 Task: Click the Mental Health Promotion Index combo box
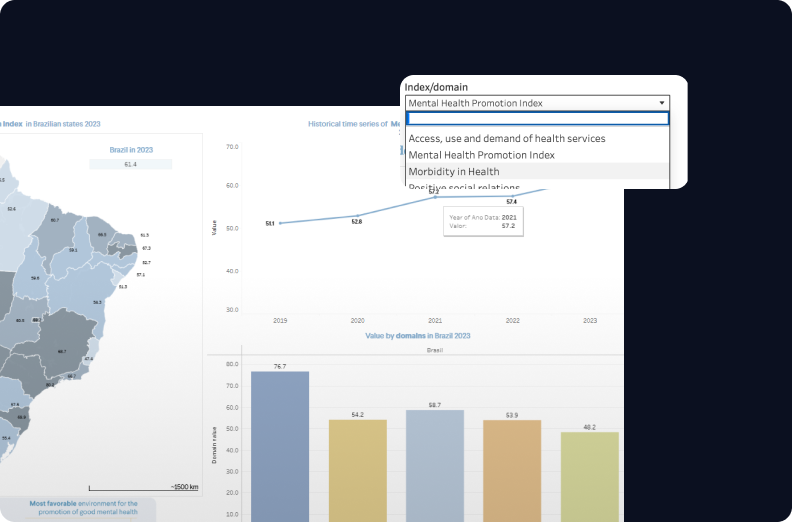(530, 103)
